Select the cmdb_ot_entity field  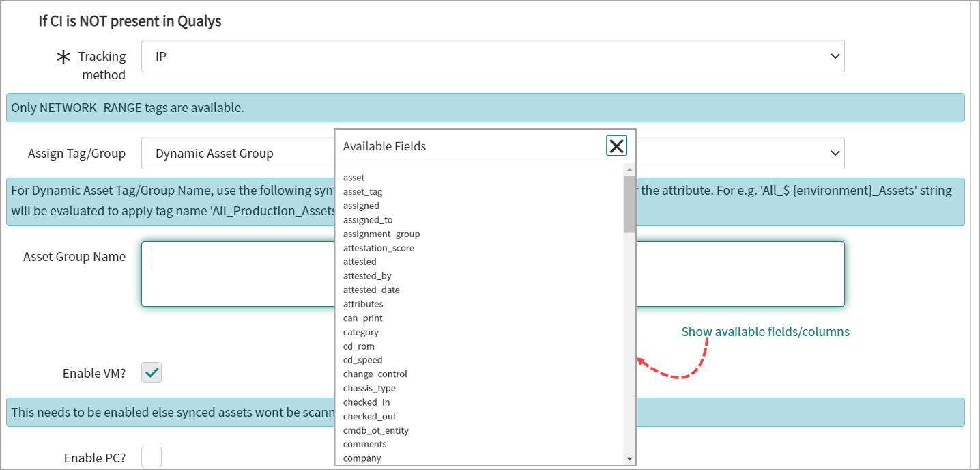point(375,430)
